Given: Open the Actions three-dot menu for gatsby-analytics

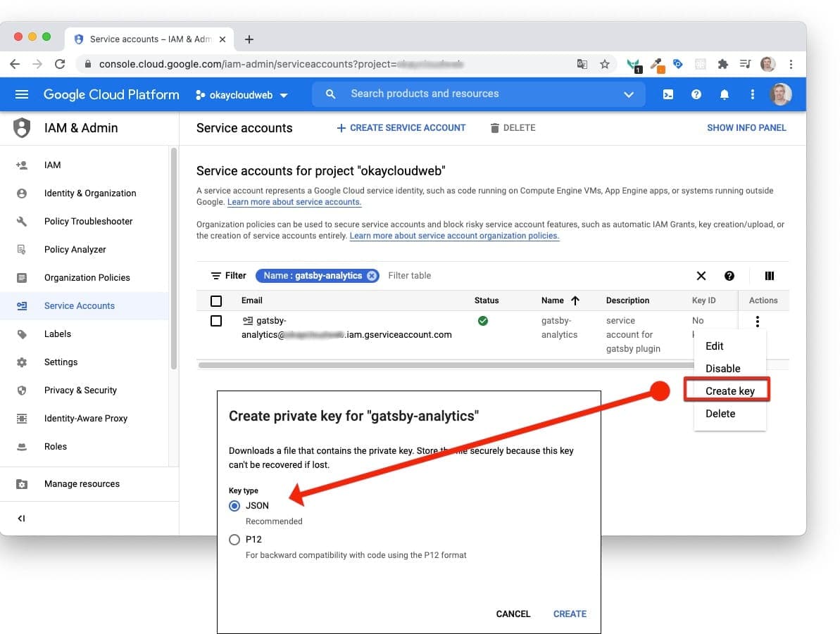Looking at the screenshot, I should coord(757,322).
